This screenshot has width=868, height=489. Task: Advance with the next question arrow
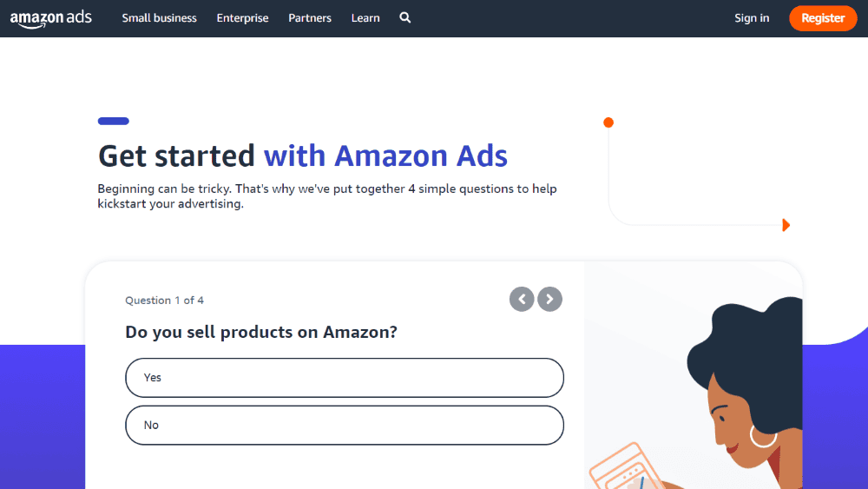[x=549, y=300]
